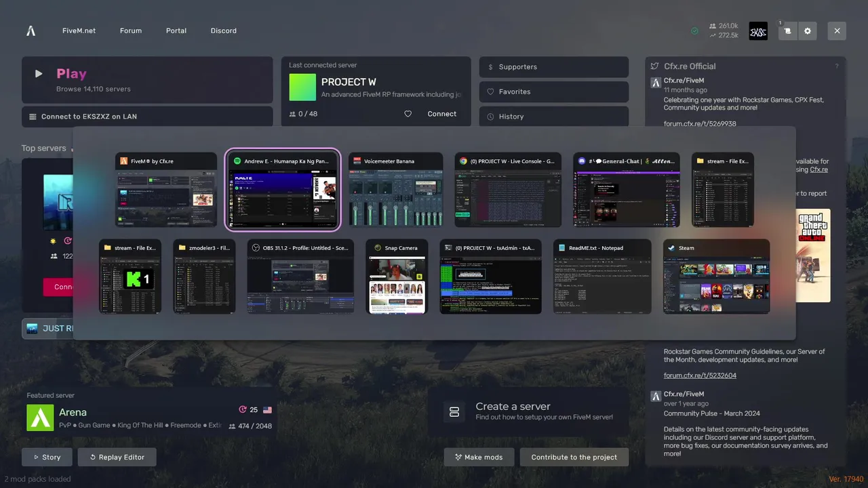Image resolution: width=868 pixels, height=488 pixels.
Task: Open the settings gear icon
Action: [x=807, y=30]
